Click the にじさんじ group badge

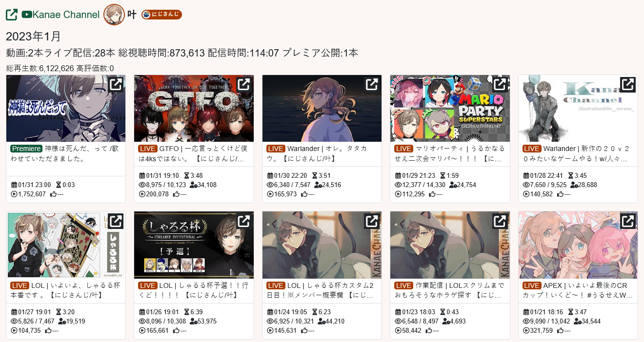point(161,15)
